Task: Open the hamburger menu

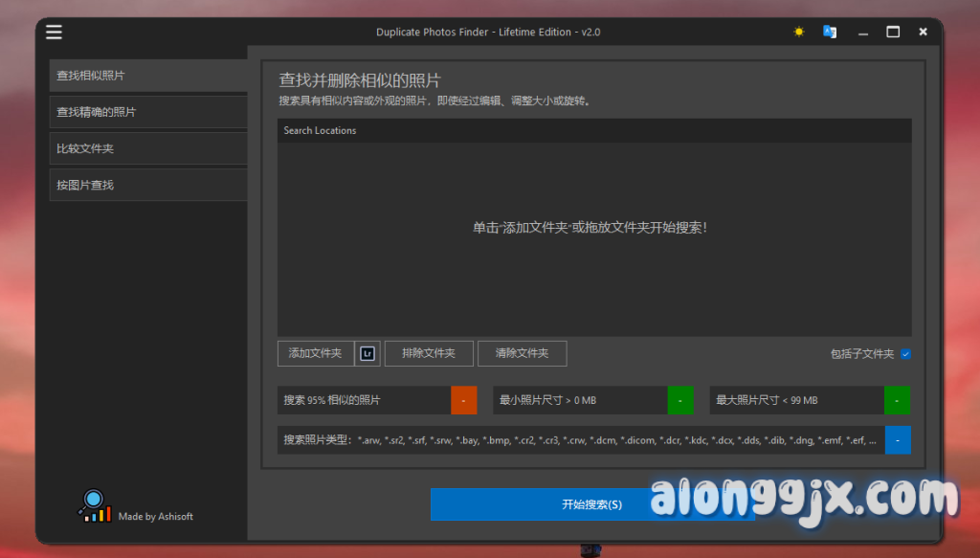Action: [54, 32]
